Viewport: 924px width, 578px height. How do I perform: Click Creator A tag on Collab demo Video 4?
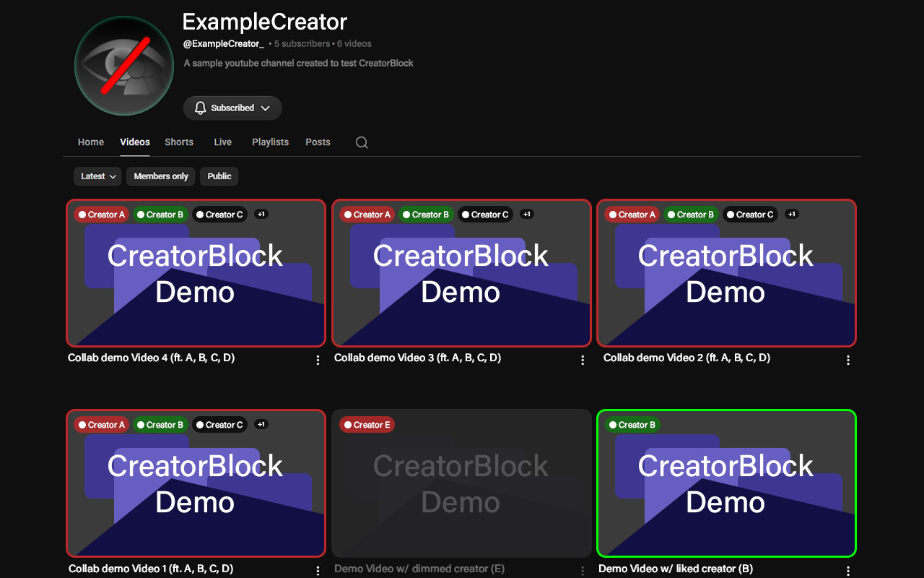(102, 215)
